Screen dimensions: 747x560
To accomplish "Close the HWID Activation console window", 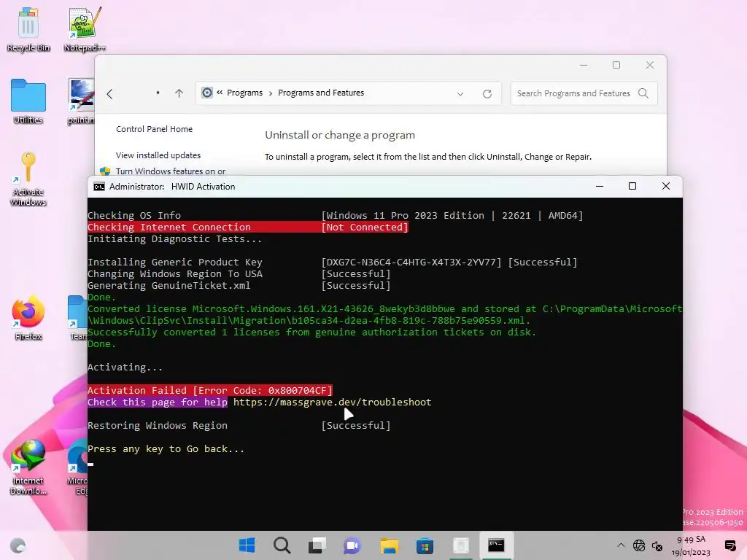I will coord(666,186).
